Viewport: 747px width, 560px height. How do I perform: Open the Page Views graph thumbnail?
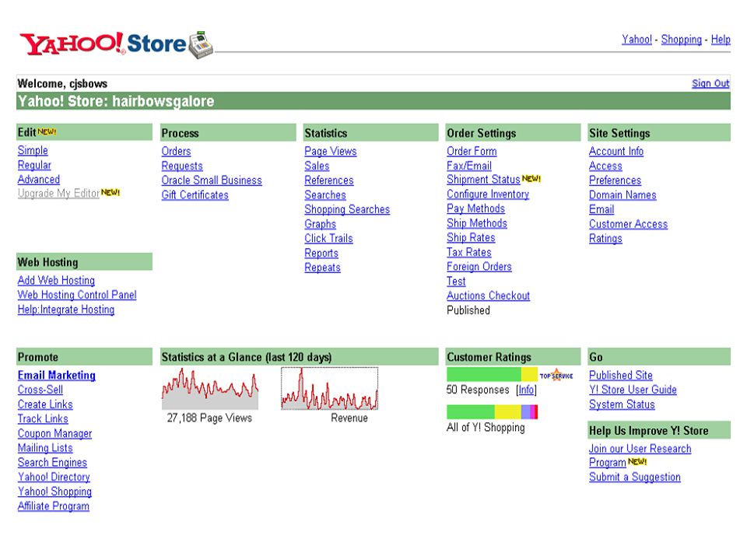tap(210, 388)
